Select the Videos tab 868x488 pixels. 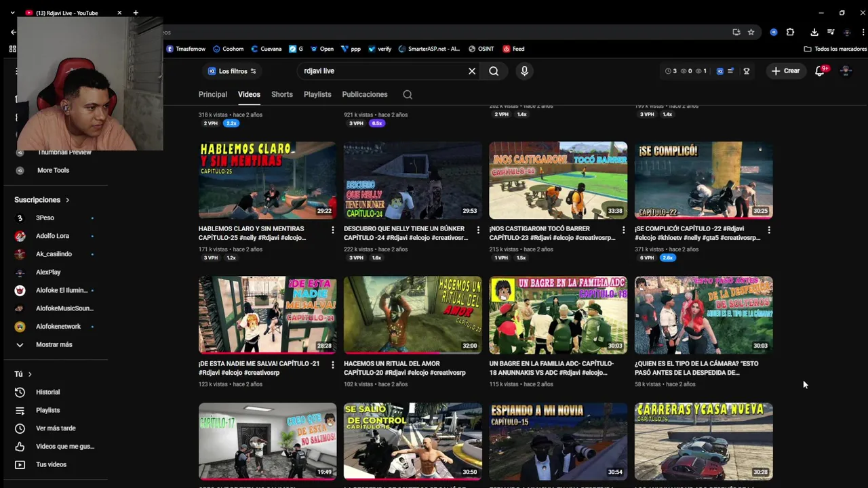click(x=249, y=95)
